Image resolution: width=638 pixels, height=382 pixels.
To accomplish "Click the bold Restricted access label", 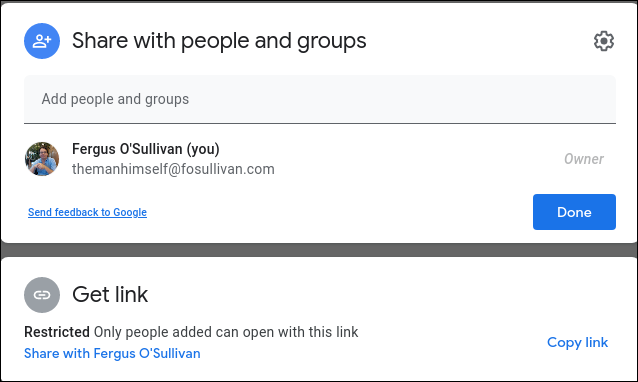I will pos(57,332).
